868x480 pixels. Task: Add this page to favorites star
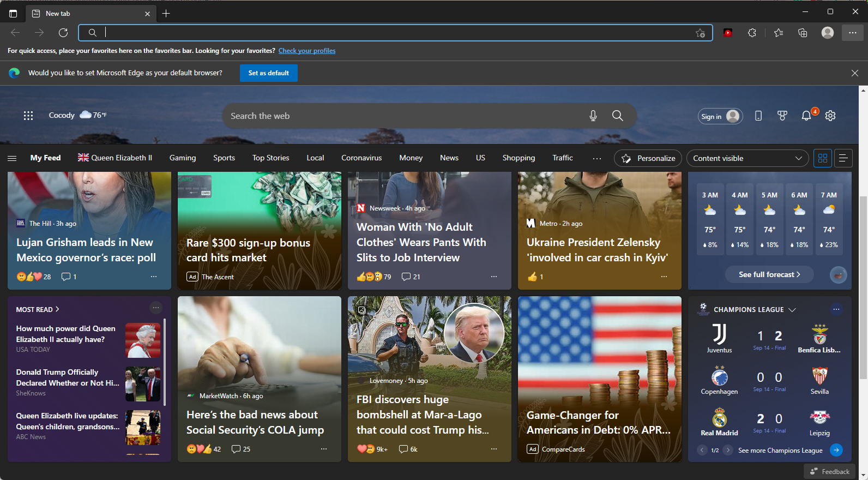coord(701,33)
